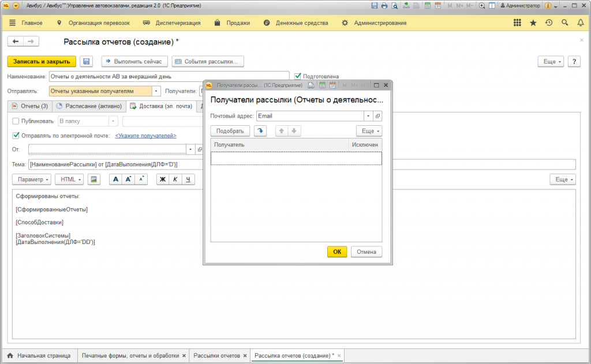Viewport: 591px width, 364px height.
Task: Insert picture using the image icon
Action: (x=94, y=179)
